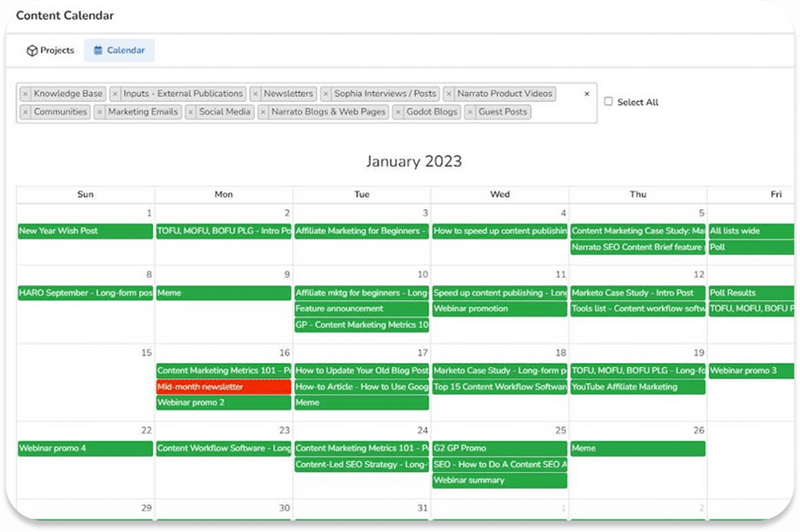Open the Webinar promo 3 event

(752, 371)
